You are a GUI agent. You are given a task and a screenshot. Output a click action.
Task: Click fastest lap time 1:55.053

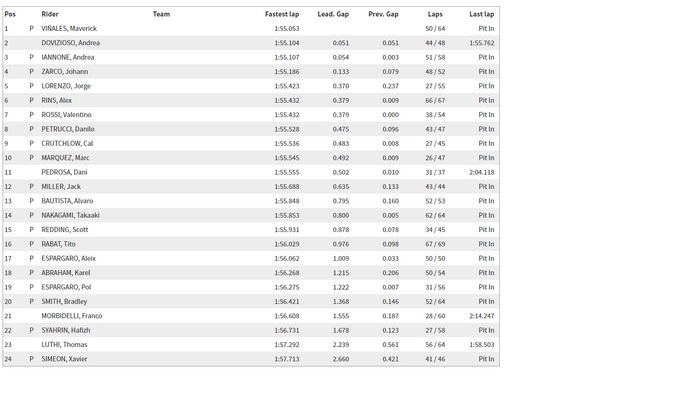[x=287, y=28]
